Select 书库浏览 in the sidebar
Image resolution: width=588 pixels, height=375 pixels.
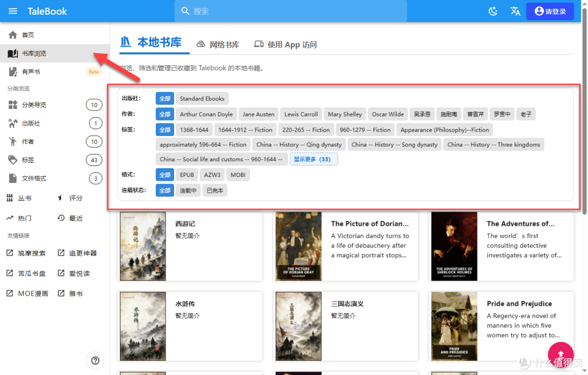(55, 53)
